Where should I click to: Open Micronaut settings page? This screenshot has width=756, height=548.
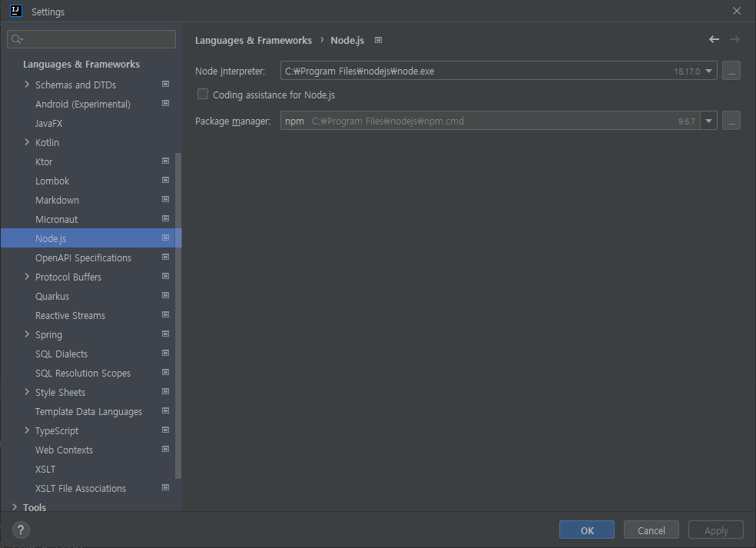tap(56, 220)
